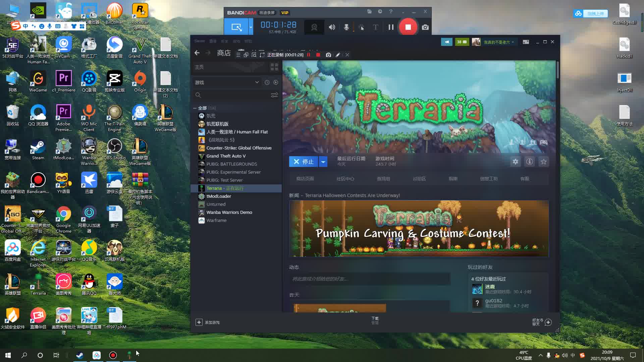Toggle Bandicam text overlay T icon

376,27
